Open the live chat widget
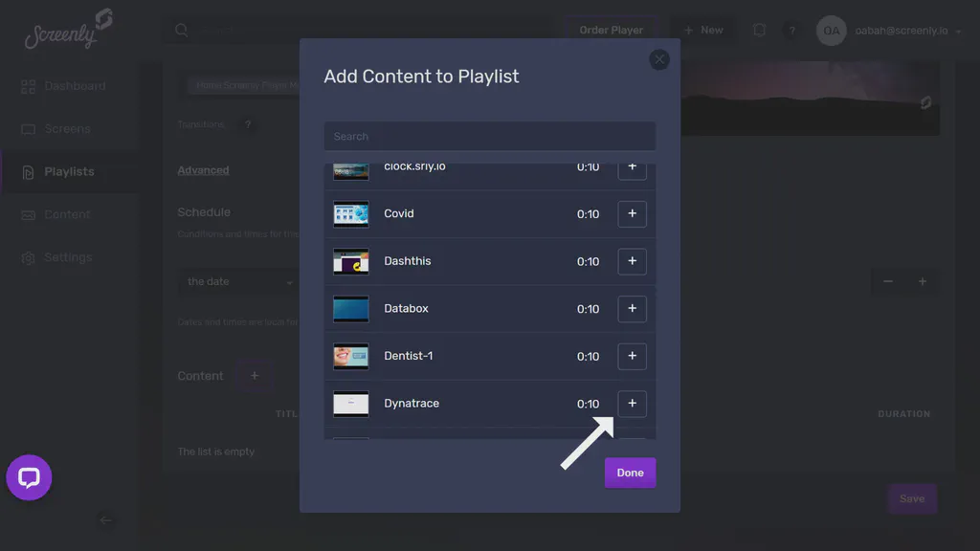This screenshot has height=551, width=980. pos(29,477)
